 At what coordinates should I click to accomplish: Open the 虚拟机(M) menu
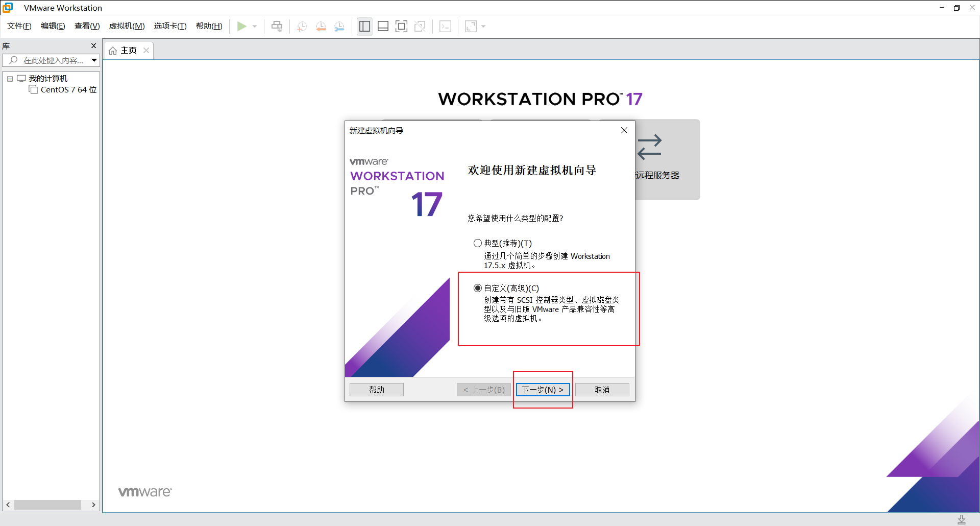[x=127, y=26]
